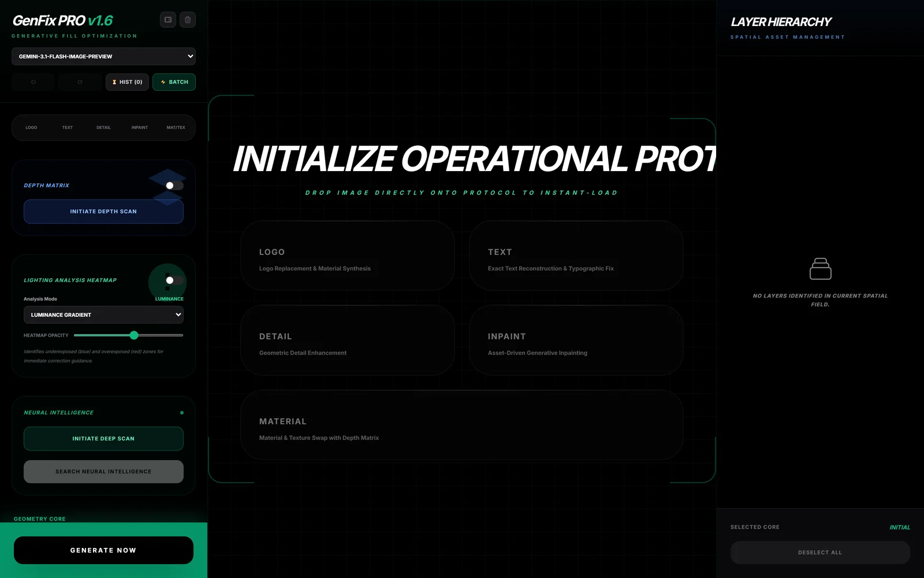Click Initiate Deep Scan button
This screenshot has height=578, width=924.
coord(103,439)
